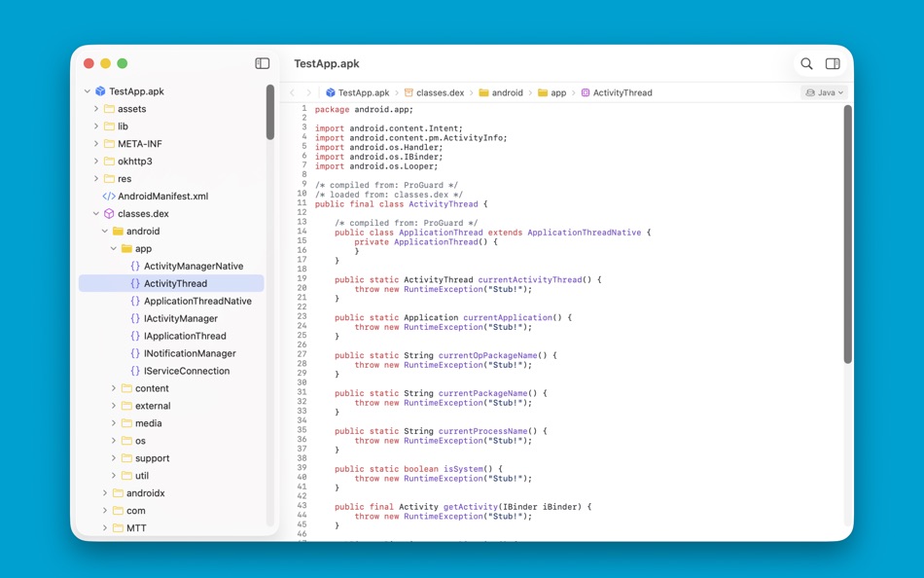Image resolution: width=924 pixels, height=578 pixels.
Task: Expand the util package chevron
Action: coord(114,476)
